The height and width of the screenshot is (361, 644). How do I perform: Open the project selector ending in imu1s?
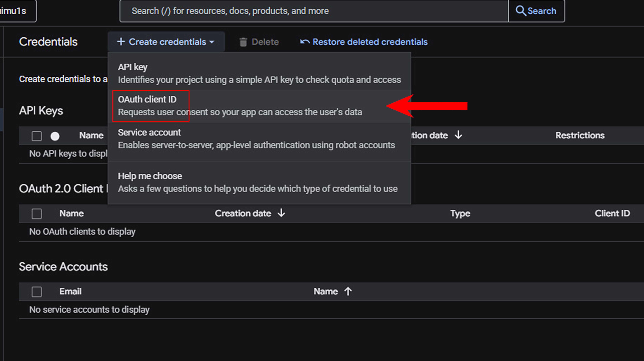point(15,11)
